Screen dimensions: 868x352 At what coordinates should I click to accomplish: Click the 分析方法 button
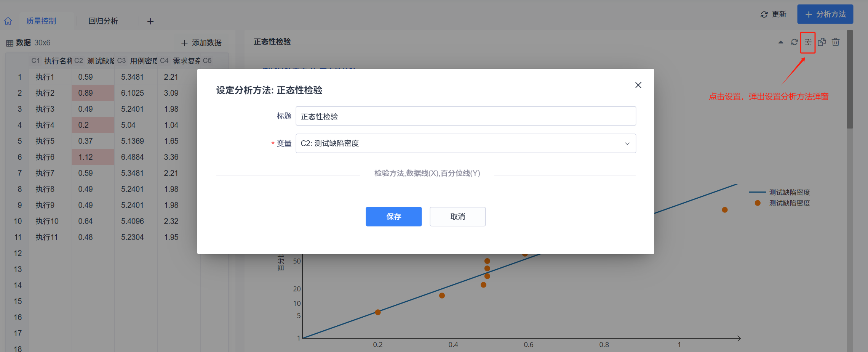tap(825, 14)
